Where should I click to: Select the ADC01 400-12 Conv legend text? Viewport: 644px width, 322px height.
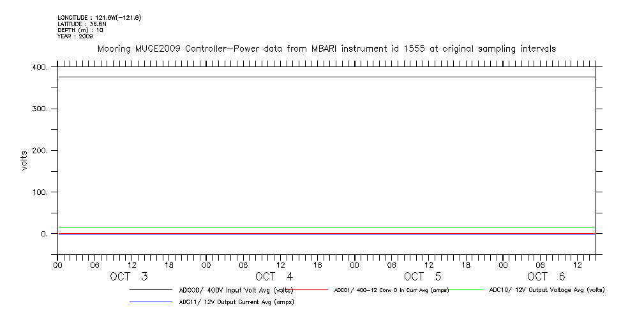pyautogui.click(x=391, y=290)
